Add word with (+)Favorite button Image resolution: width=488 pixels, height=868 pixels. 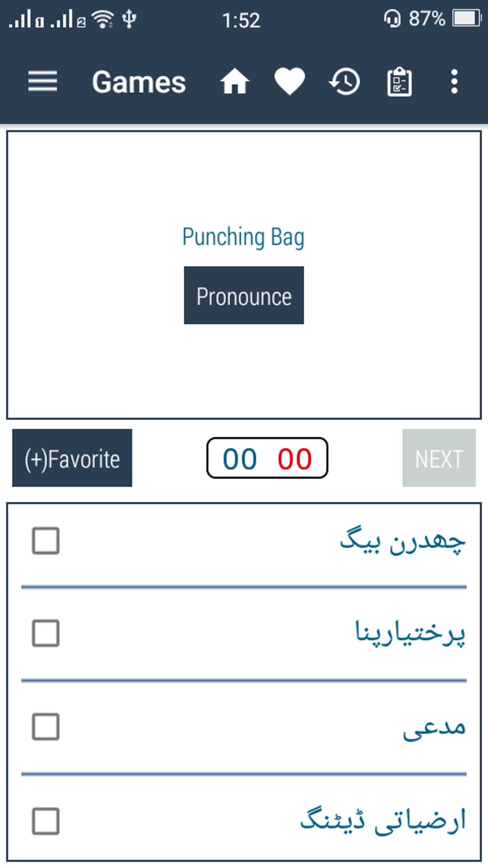click(72, 458)
